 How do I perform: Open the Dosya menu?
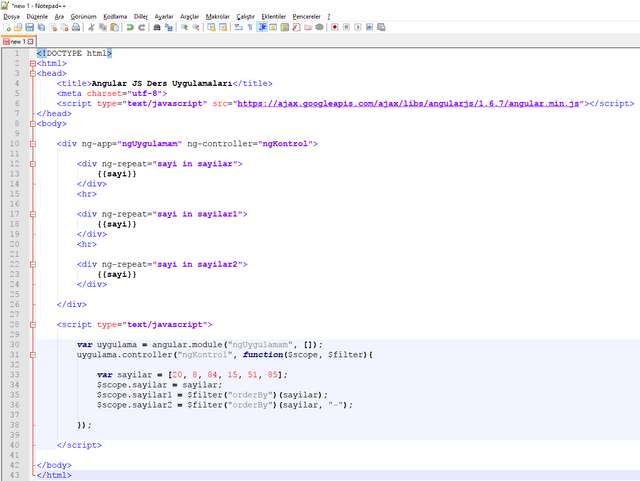tap(11, 17)
